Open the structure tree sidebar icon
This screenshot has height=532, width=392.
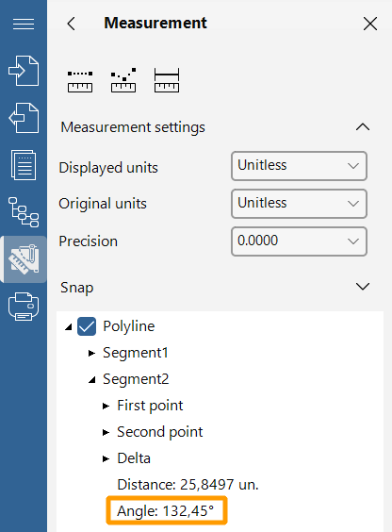click(24, 212)
